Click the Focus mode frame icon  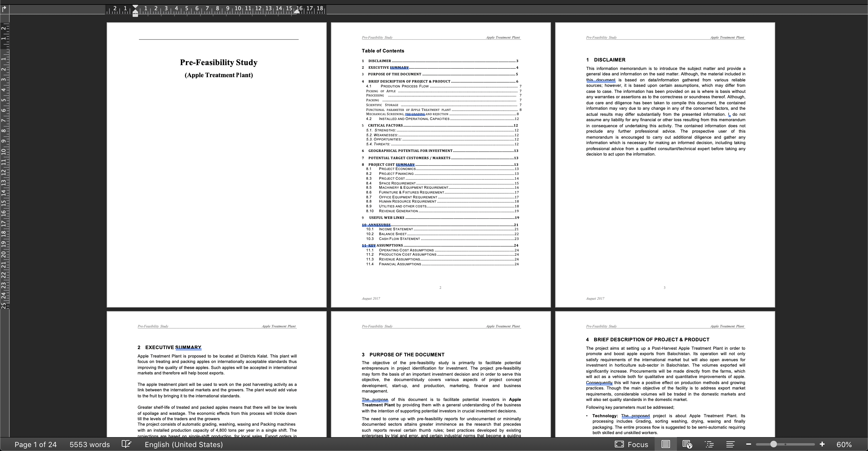click(619, 444)
